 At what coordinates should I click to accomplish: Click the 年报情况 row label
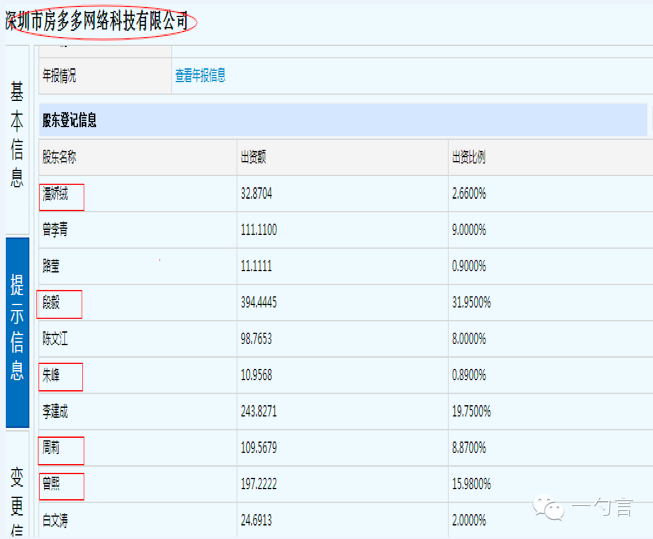[59, 76]
